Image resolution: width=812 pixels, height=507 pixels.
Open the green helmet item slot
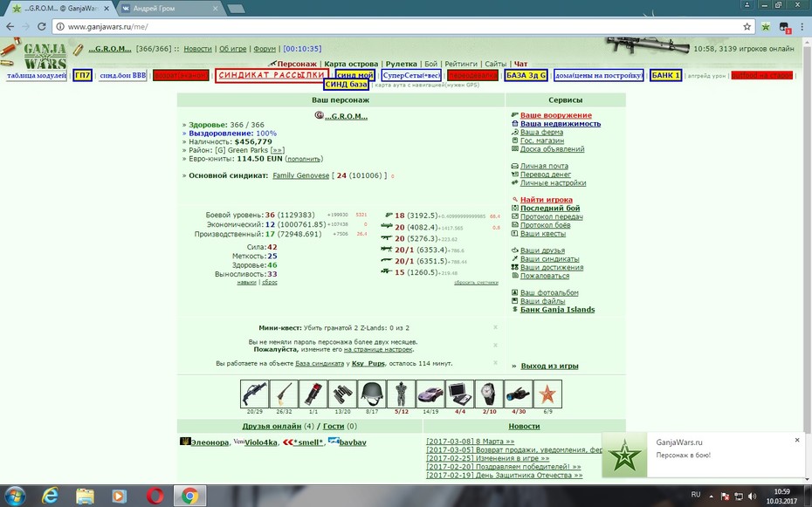372,394
